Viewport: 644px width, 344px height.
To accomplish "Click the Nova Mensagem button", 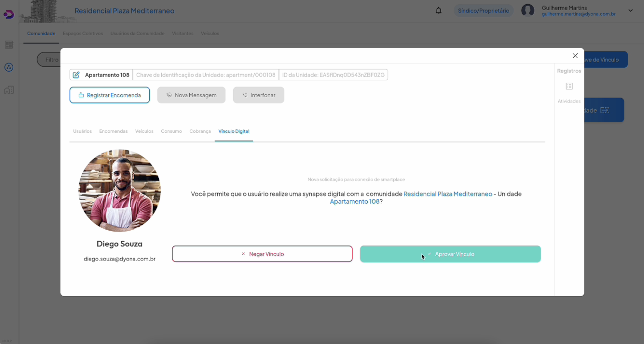I will click(191, 95).
